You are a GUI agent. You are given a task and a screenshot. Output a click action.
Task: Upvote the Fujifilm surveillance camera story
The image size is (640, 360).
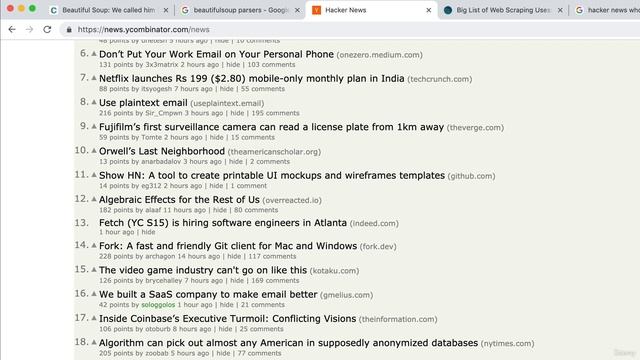pyautogui.click(x=94, y=126)
